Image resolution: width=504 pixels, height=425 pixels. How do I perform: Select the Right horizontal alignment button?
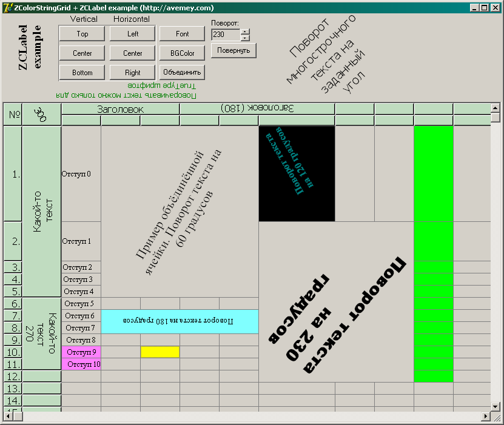click(x=133, y=73)
